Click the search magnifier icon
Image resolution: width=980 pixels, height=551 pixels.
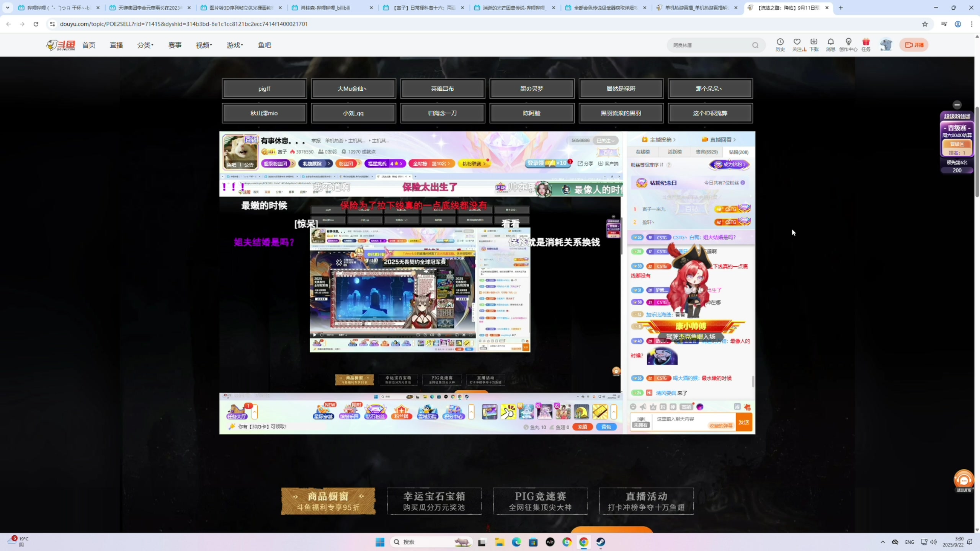pyautogui.click(x=755, y=45)
